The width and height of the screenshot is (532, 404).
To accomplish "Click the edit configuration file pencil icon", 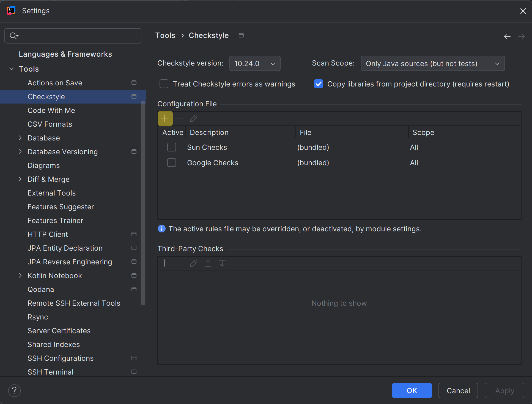I will coord(194,118).
